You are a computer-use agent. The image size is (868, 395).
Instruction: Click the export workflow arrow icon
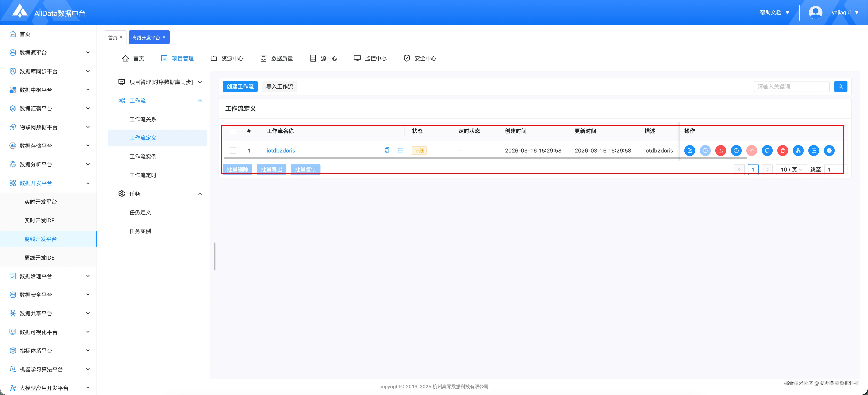813,150
